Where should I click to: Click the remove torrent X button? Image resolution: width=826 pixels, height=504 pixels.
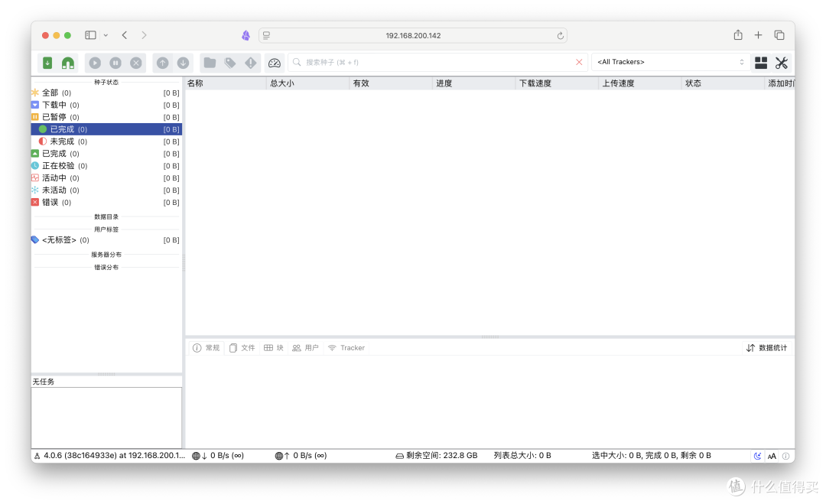pyautogui.click(x=136, y=63)
